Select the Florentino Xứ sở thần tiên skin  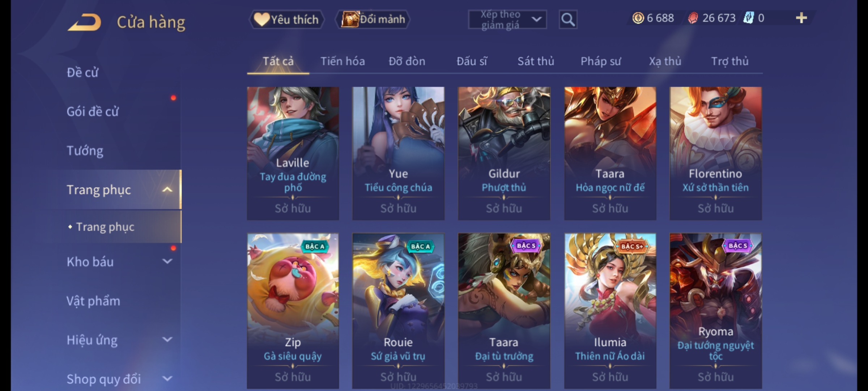(715, 153)
